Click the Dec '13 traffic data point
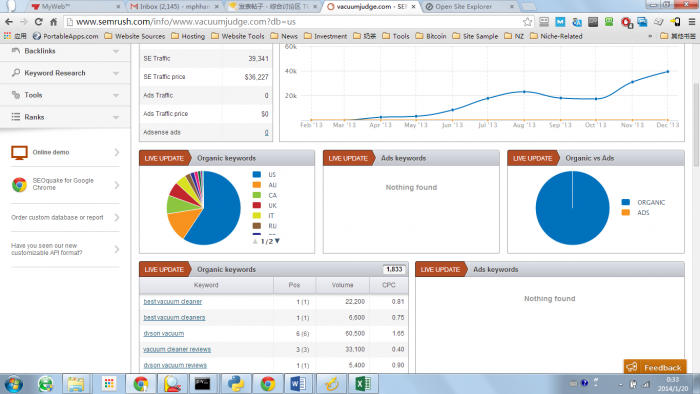Image resolution: width=700 pixels, height=394 pixels. (668, 71)
